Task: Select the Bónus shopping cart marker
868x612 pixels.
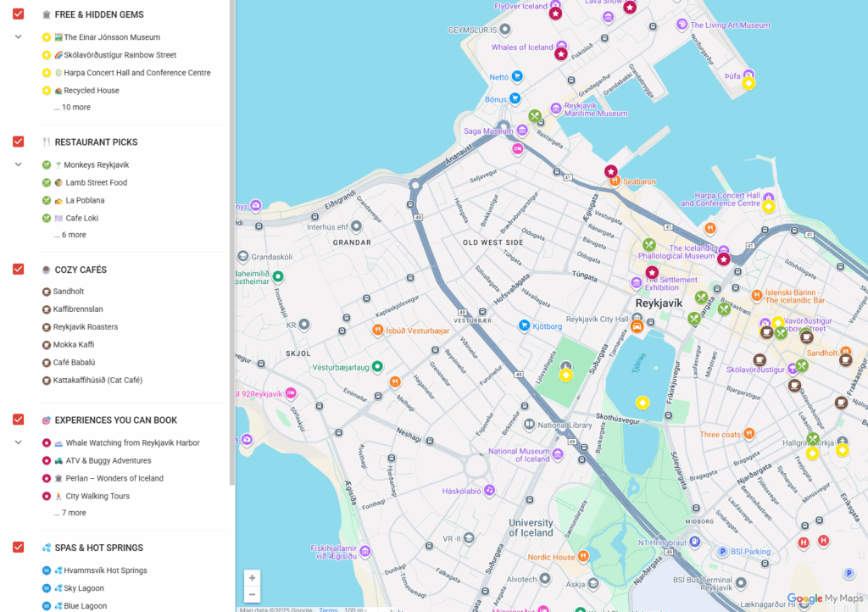Action: point(515,99)
